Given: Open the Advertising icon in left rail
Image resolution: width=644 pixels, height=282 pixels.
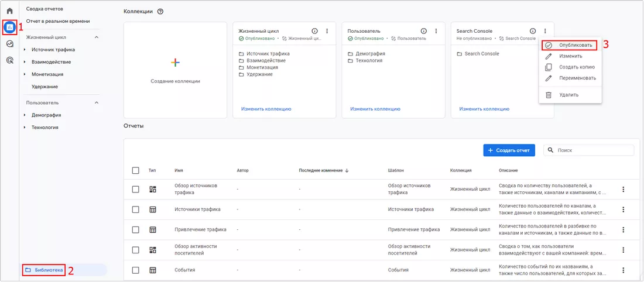Looking at the screenshot, I should (10, 60).
